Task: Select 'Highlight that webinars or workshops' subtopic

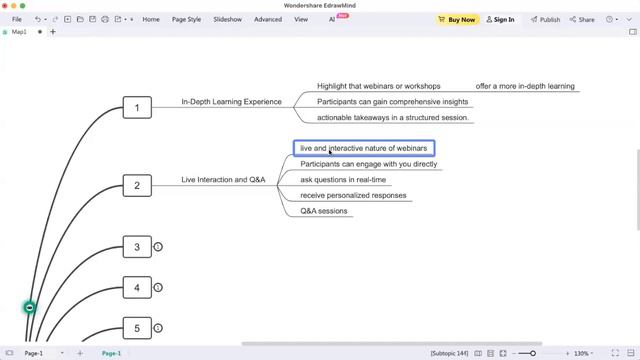Action: click(x=379, y=86)
